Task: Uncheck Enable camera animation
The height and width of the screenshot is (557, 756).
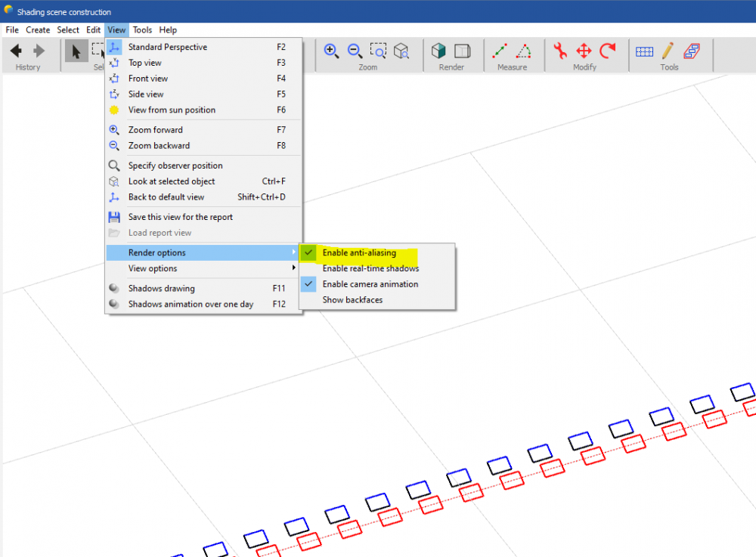Action: [370, 284]
